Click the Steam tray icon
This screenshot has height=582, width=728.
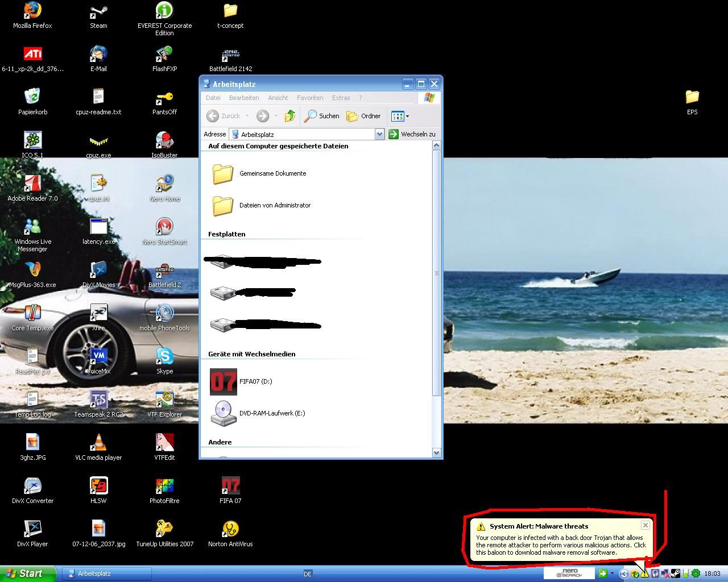675,574
